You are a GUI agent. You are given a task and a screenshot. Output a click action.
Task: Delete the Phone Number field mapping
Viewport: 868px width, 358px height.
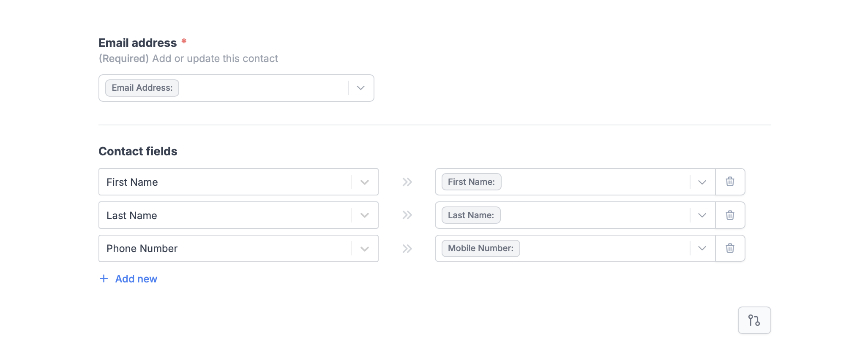pyautogui.click(x=730, y=248)
